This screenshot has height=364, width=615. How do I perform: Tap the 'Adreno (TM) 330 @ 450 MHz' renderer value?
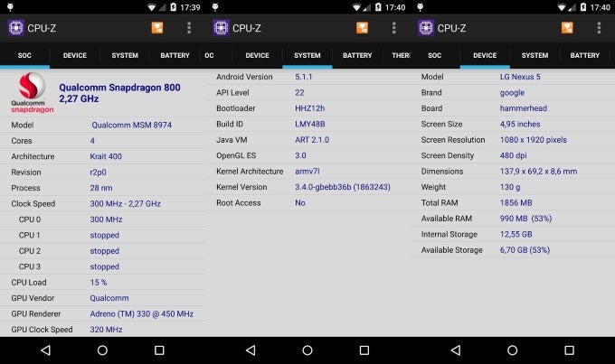[142, 313]
